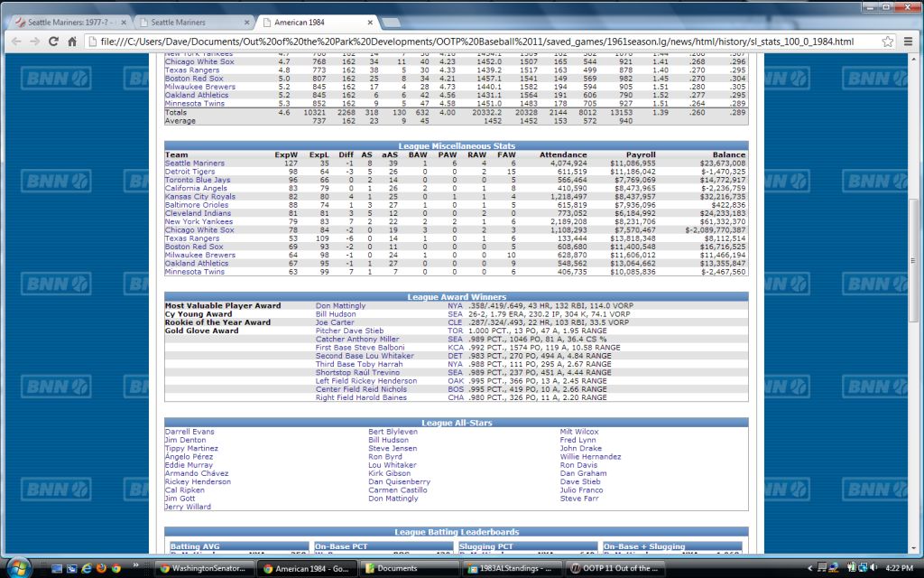This screenshot has height=578, width=924.
Task: Click the volume icon in system tray
Action: 873,569
